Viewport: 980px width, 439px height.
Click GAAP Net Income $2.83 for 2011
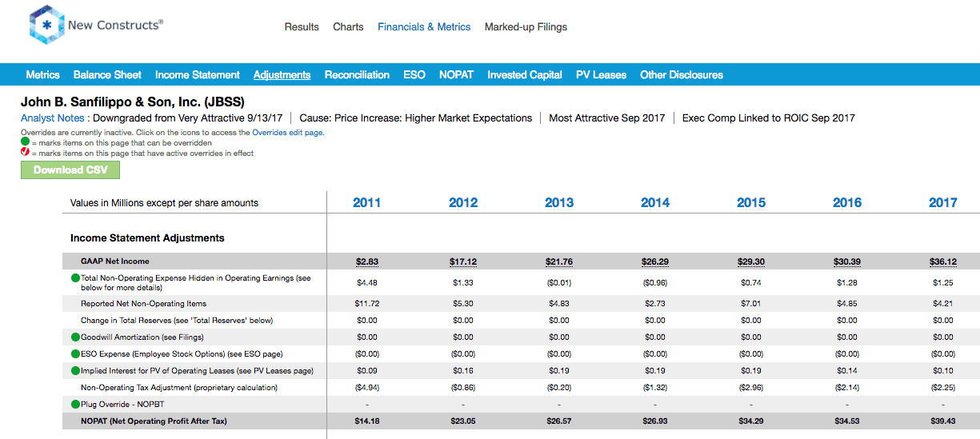tap(366, 261)
